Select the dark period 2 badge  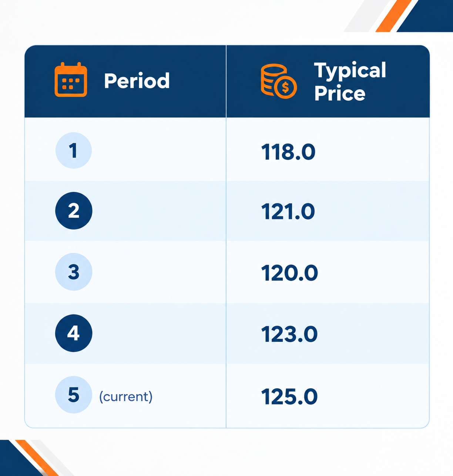(x=74, y=211)
